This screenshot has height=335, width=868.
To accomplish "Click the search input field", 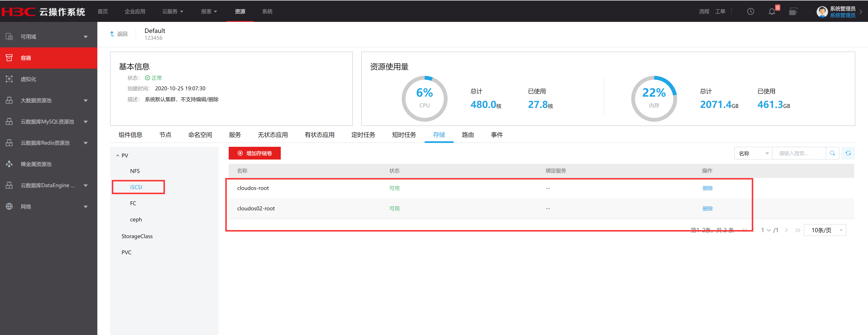I will tap(799, 154).
